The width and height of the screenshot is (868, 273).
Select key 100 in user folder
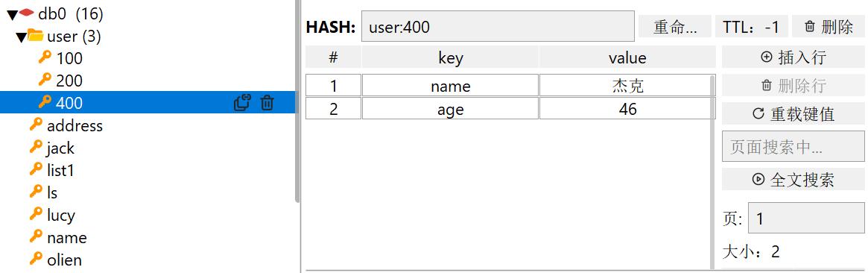(x=69, y=58)
